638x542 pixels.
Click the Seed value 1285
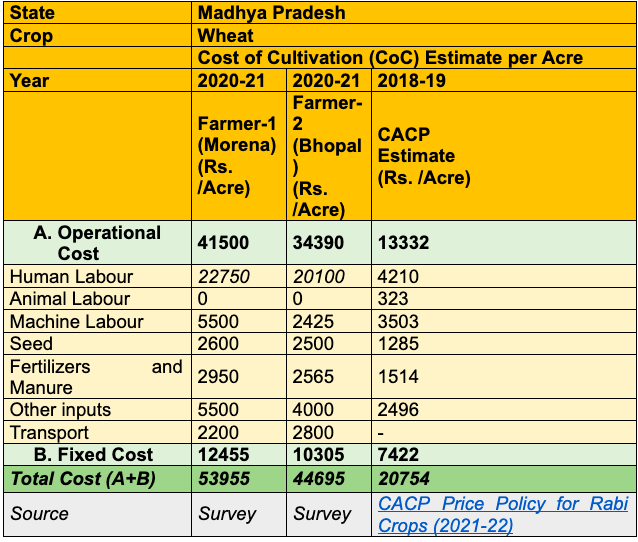(x=399, y=344)
